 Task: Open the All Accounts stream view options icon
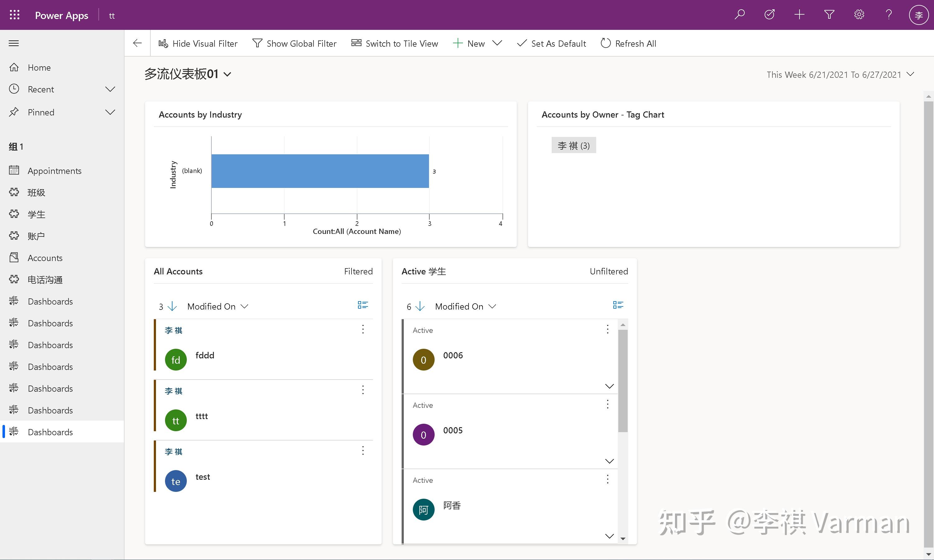coord(362,305)
